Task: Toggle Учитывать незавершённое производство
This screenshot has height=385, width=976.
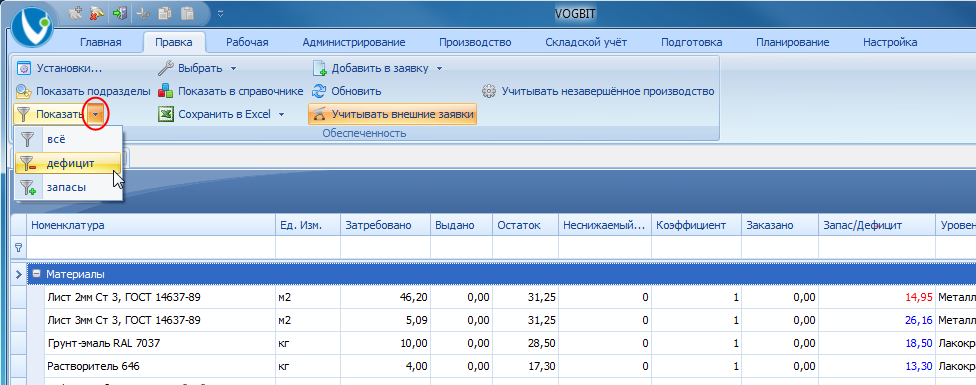Action: click(x=598, y=91)
